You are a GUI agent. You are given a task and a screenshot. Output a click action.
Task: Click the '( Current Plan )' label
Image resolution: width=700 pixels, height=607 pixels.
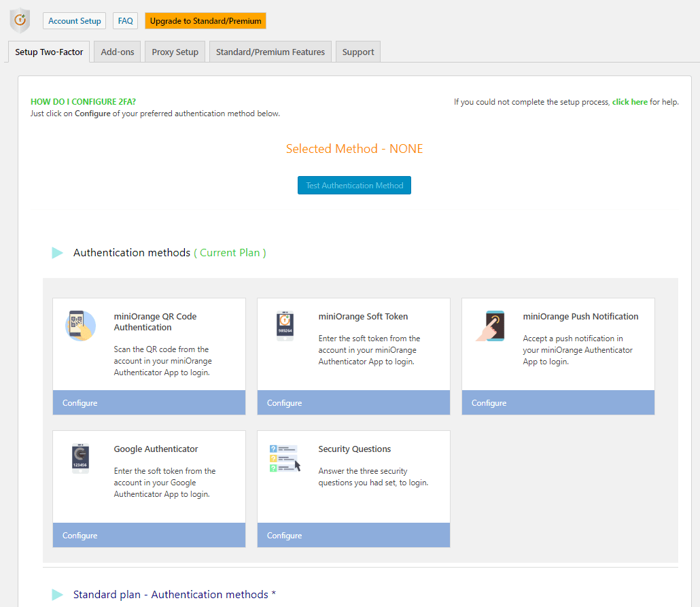(230, 253)
